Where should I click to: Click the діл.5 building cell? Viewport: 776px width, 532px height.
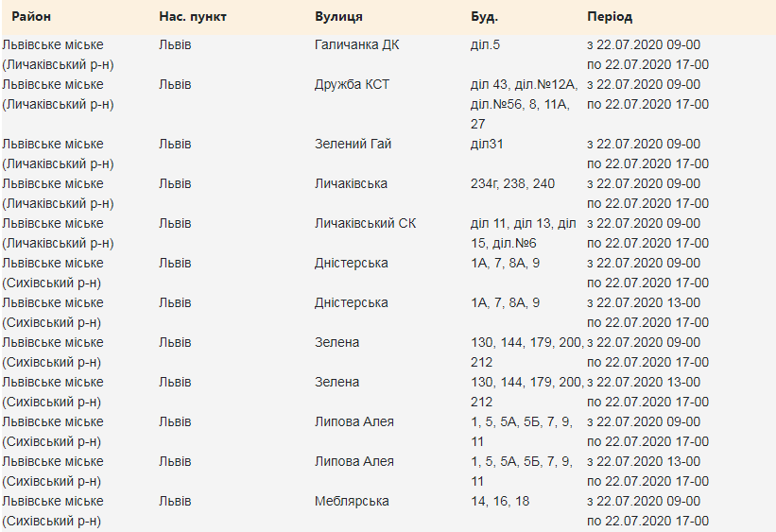pos(485,44)
